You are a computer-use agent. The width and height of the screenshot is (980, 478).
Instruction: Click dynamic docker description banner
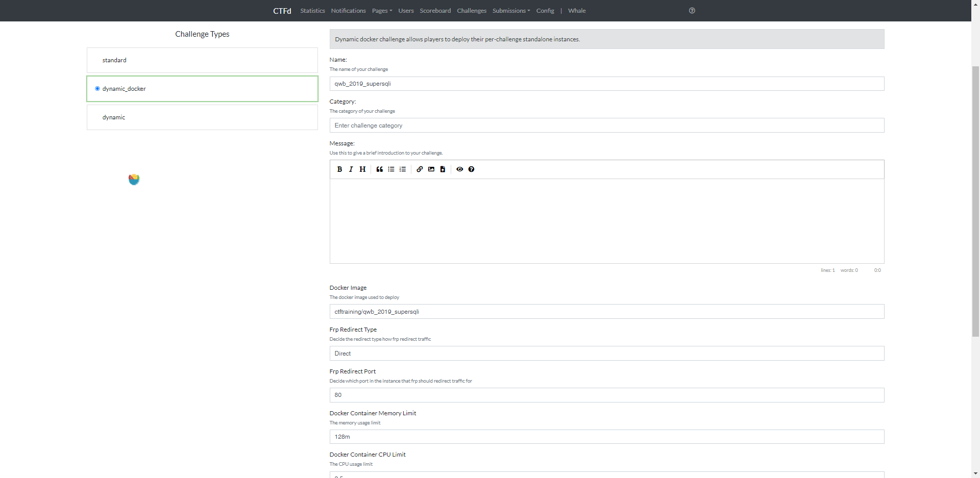click(x=607, y=39)
